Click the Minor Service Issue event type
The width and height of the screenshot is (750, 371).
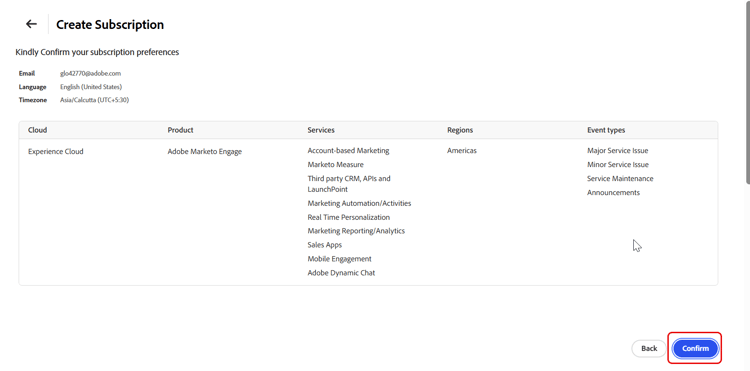point(618,164)
